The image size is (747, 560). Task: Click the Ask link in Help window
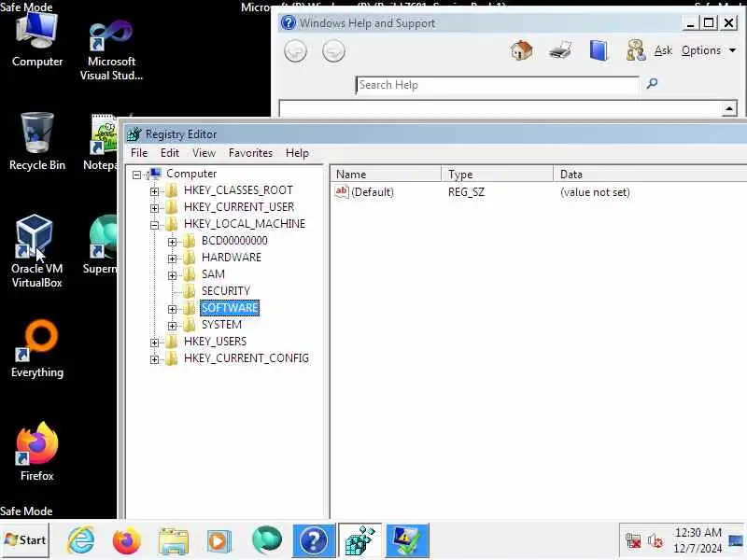(663, 50)
